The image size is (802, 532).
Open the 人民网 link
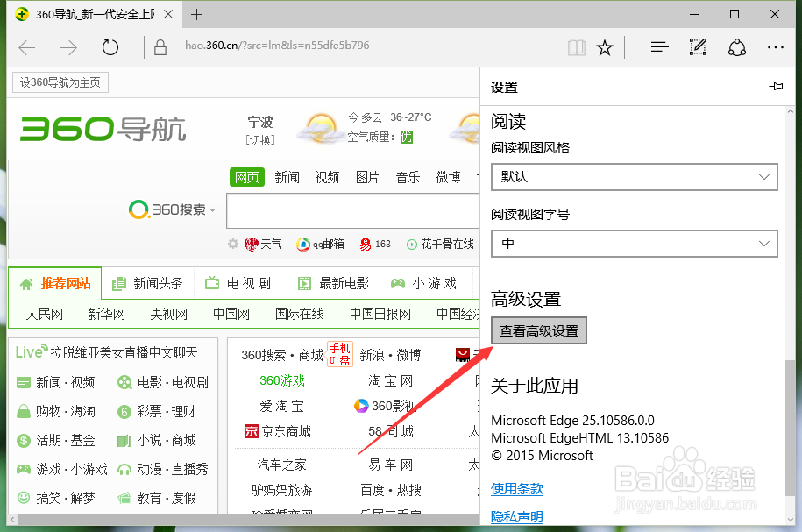(45, 314)
